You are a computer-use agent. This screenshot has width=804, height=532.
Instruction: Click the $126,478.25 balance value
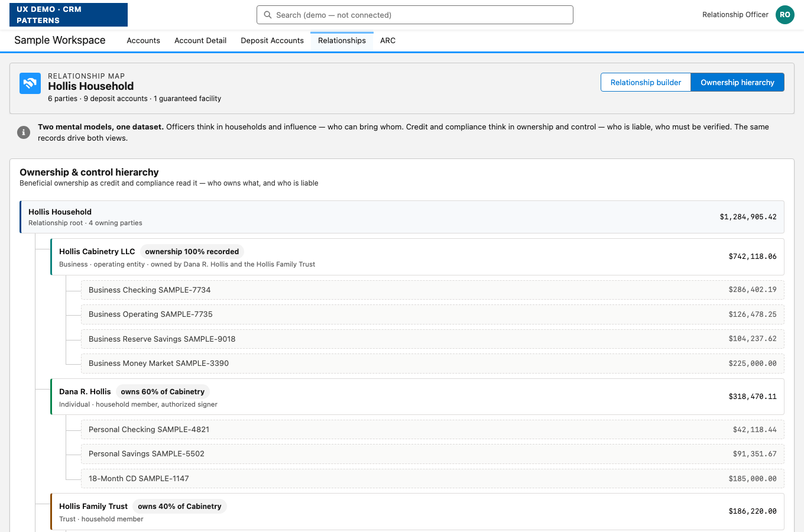tap(753, 314)
